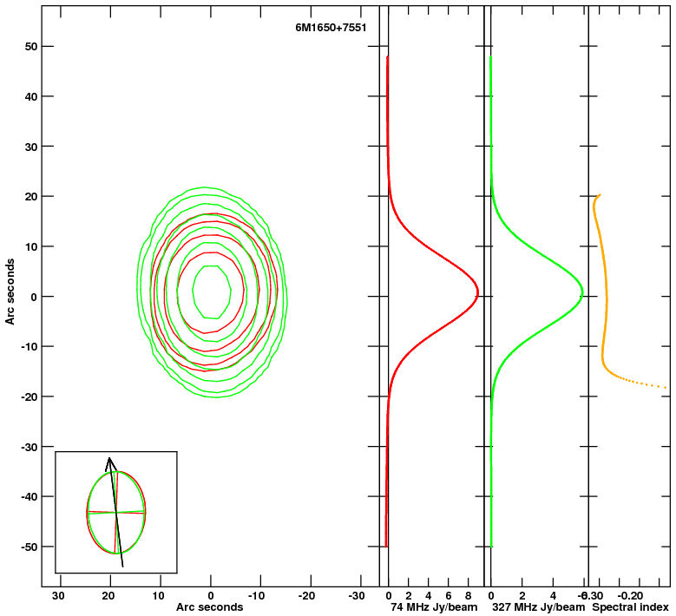The height and width of the screenshot is (616, 676).
Task: Click the peak of the green 327 MHz profile
Action: pyautogui.click(x=582, y=293)
